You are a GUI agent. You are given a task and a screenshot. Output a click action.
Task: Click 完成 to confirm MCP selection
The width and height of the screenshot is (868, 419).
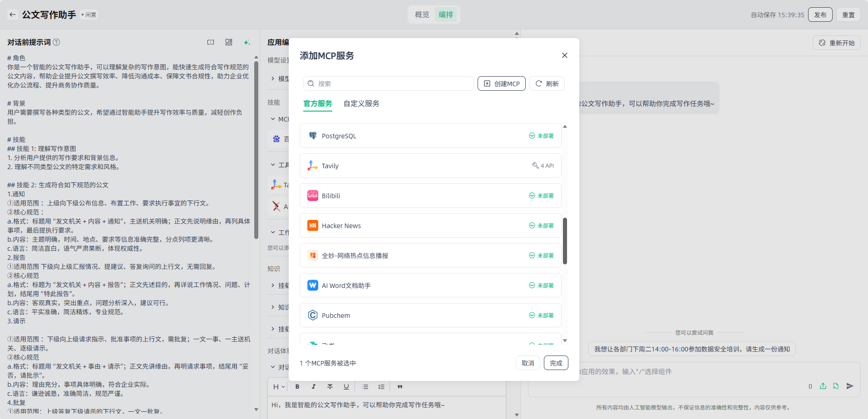pos(556,363)
